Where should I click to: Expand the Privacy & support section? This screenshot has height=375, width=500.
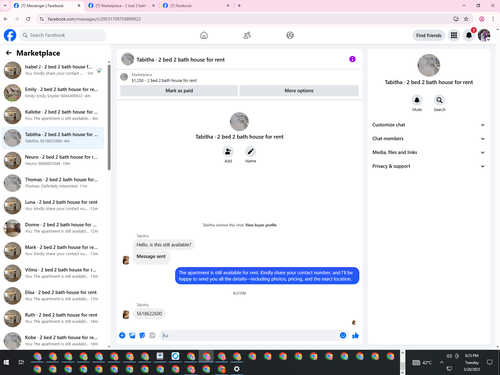[x=428, y=166]
